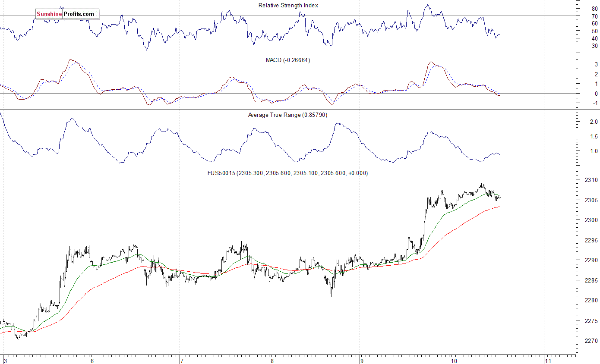Click the ATR axis value 1.0
The height and width of the screenshot is (364, 600).
click(594, 151)
